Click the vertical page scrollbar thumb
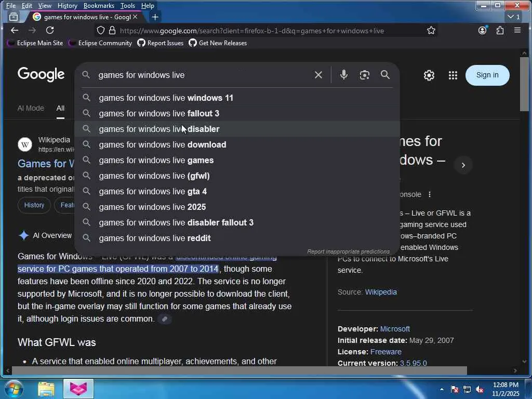 524,84
